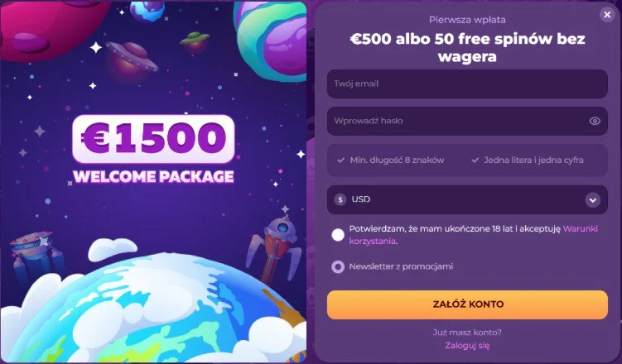Screen dimensions: 622x364
Task: Click the Twój email input field
Action: [x=467, y=84]
